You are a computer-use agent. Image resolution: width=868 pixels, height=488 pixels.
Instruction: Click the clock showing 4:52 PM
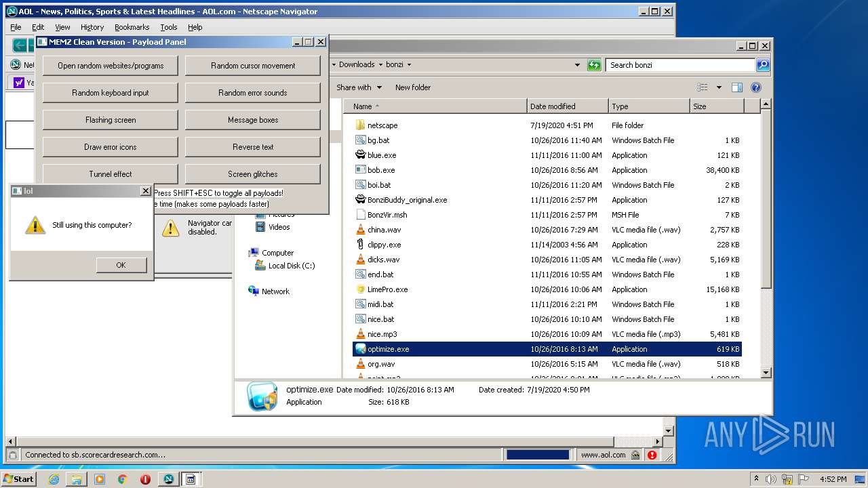tap(833, 479)
